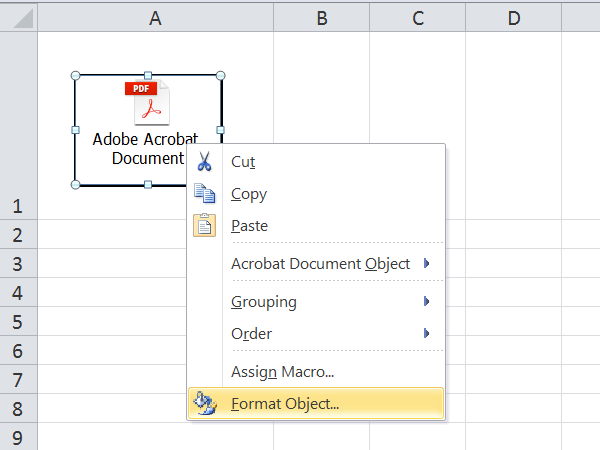
Task: Click the bottom-center resize handle of object
Action: 148,185
